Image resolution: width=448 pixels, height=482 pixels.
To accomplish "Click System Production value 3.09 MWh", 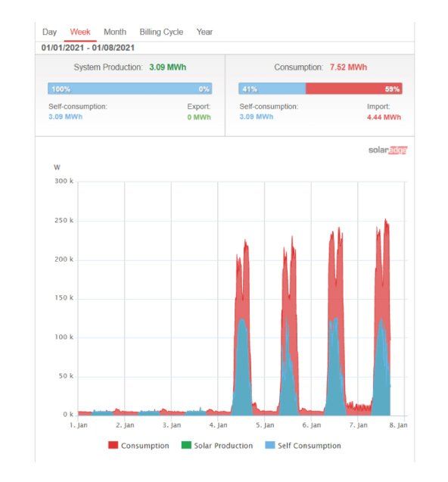I will click(167, 67).
